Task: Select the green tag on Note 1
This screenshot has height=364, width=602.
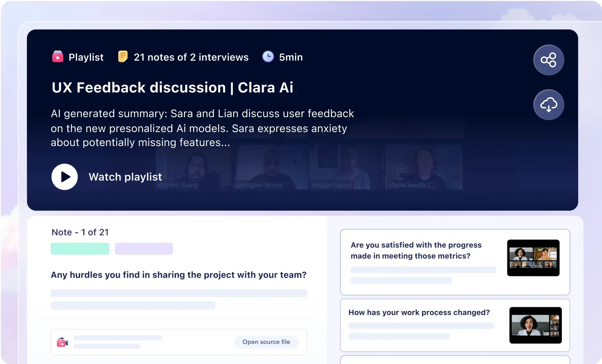Action: [x=80, y=249]
